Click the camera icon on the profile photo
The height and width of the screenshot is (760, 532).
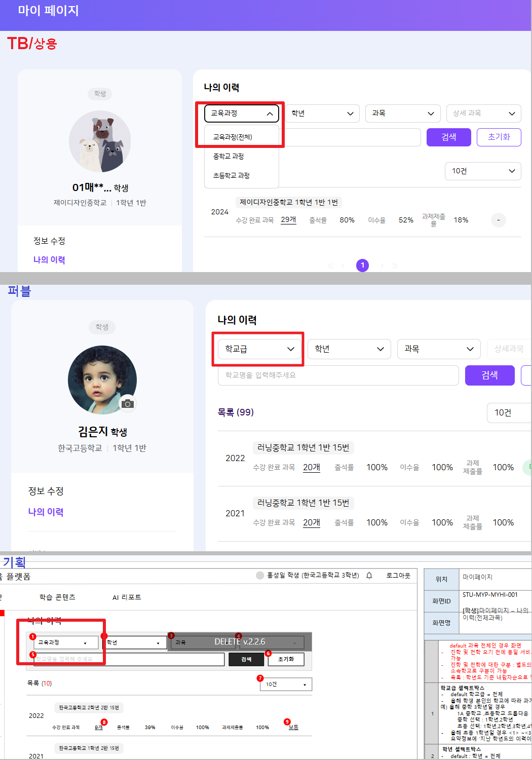point(128,403)
